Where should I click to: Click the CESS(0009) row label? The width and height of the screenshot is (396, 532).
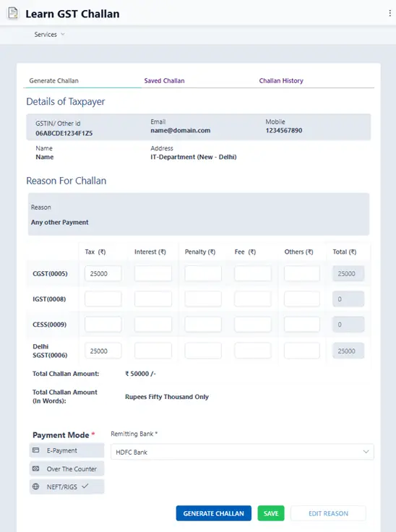coord(49,325)
